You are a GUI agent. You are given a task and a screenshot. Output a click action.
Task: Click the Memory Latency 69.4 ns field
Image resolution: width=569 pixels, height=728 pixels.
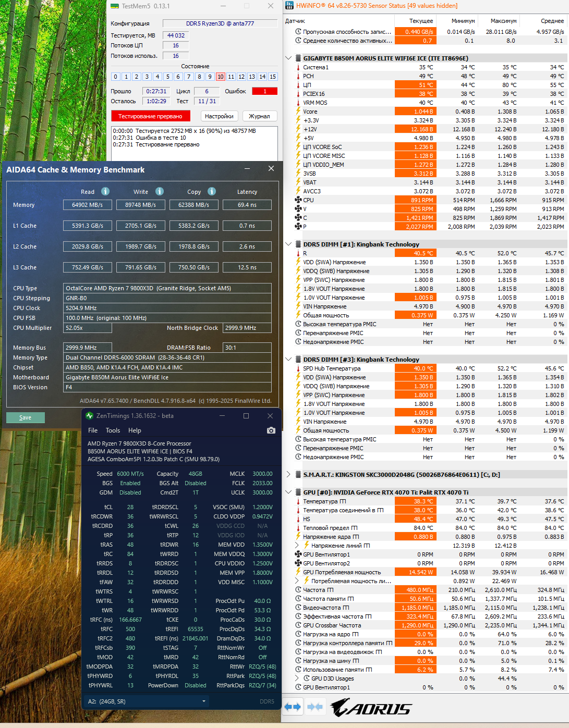(247, 205)
